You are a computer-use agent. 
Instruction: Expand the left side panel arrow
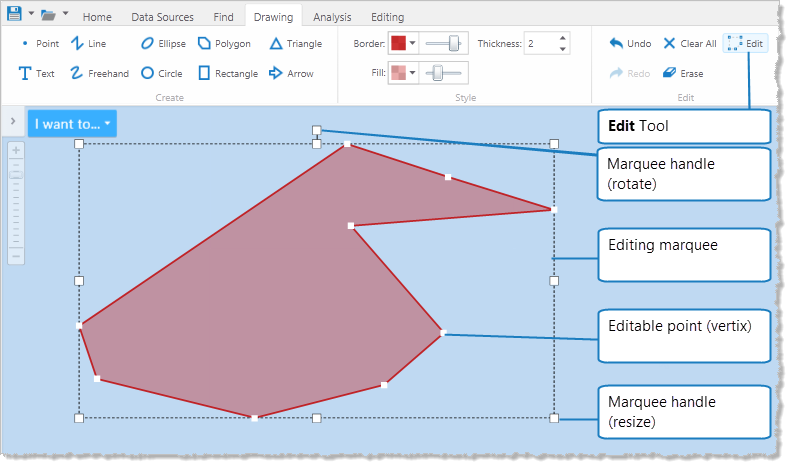click(12, 121)
